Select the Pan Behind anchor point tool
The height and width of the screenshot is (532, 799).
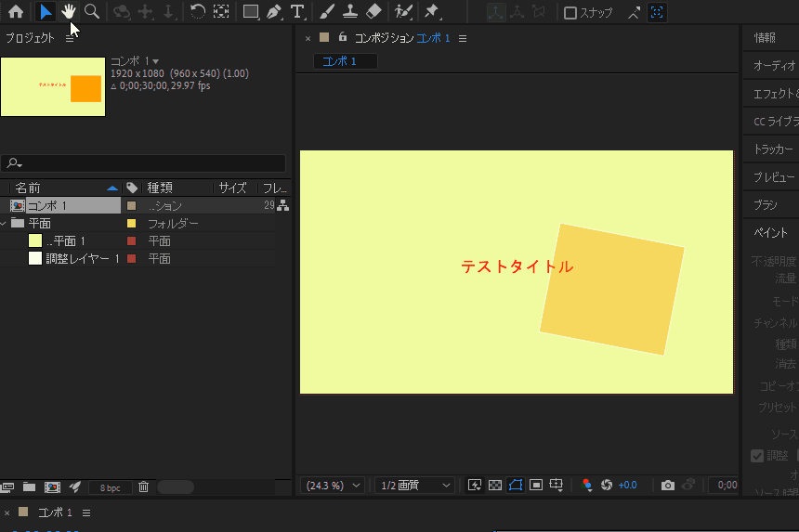[x=221, y=12]
